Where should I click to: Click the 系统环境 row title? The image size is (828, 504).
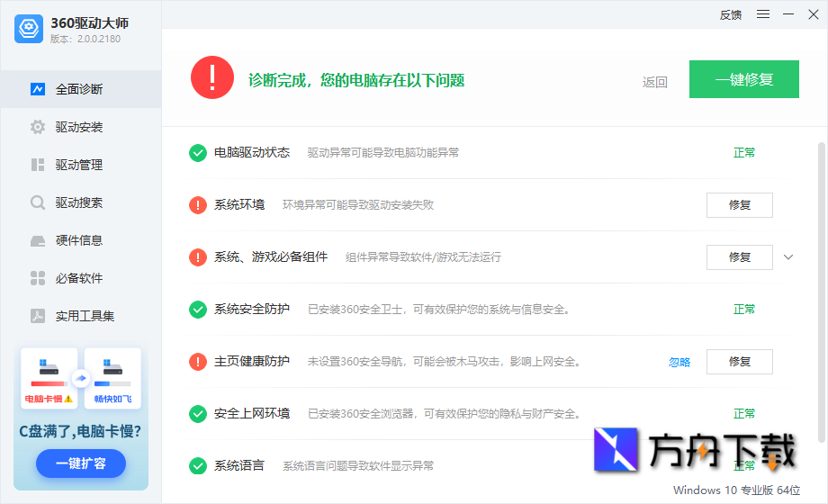[x=239, y=205]
